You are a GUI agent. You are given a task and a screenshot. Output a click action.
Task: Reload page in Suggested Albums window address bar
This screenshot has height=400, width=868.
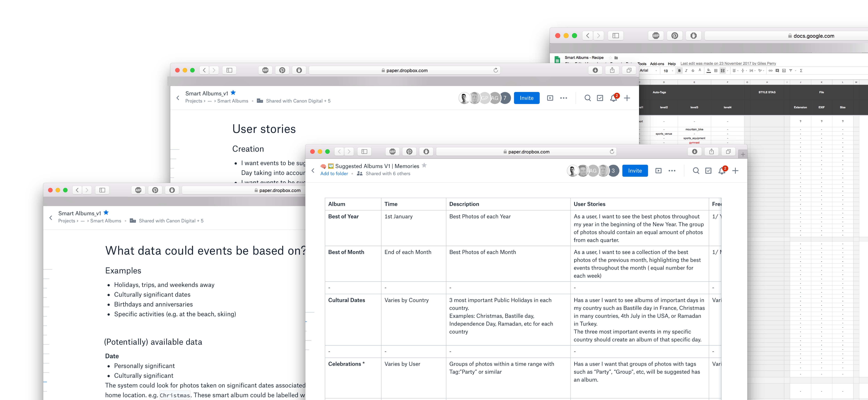(x=612, y=151)
